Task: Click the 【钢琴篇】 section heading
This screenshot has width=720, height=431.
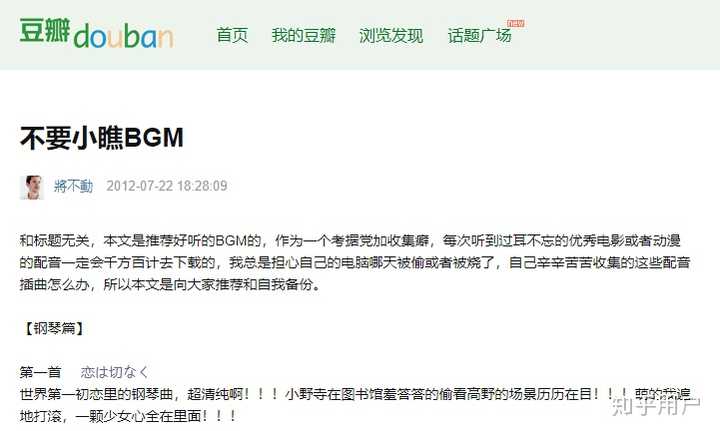Action: tap(54, 328)
